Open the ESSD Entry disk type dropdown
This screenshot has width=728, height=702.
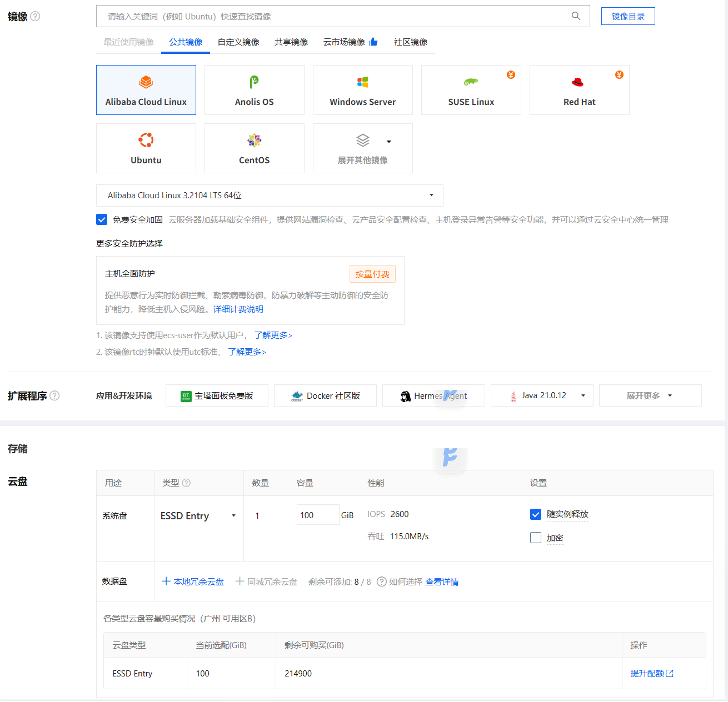[x=198, y=516]
